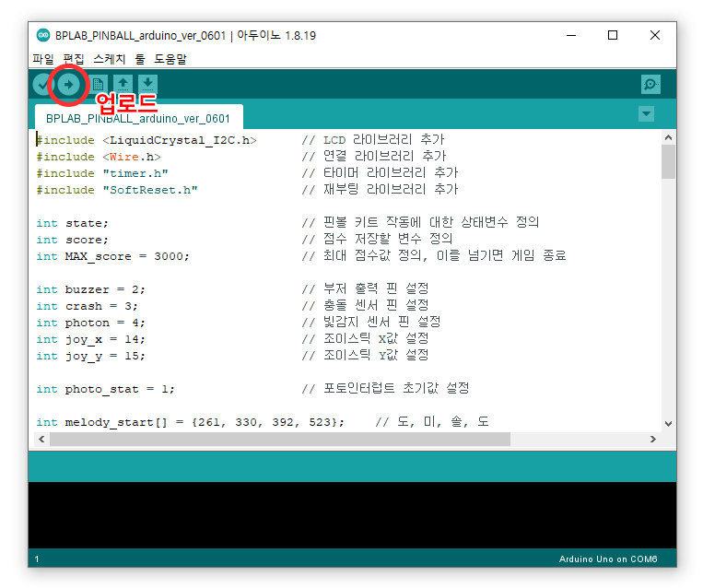Select the BPLAB_PINBALL_arduino_ver_0601 tab

coord(138,118)
